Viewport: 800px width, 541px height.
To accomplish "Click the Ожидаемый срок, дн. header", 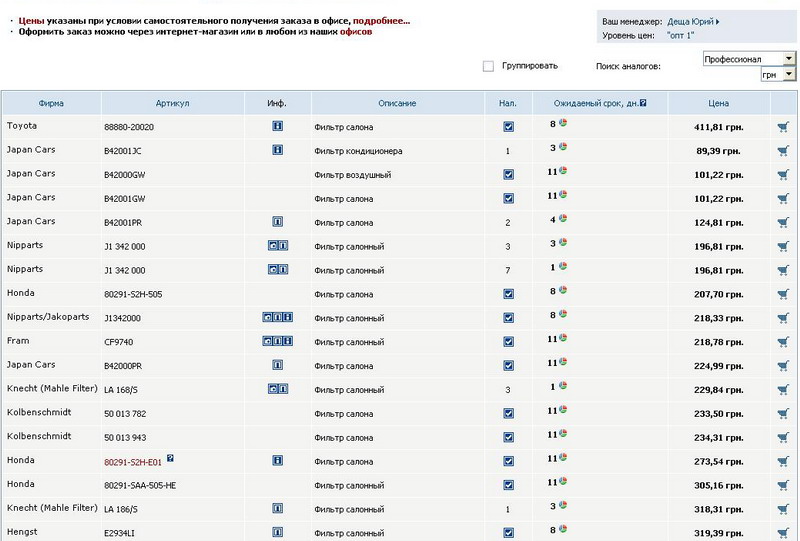I will pyautogui.click(x=596, y=103).
